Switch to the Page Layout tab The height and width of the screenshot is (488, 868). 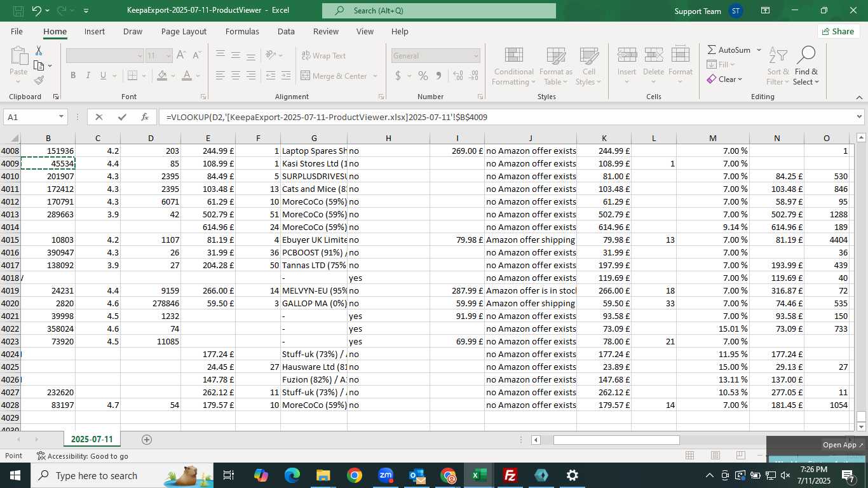pos(184,31)
